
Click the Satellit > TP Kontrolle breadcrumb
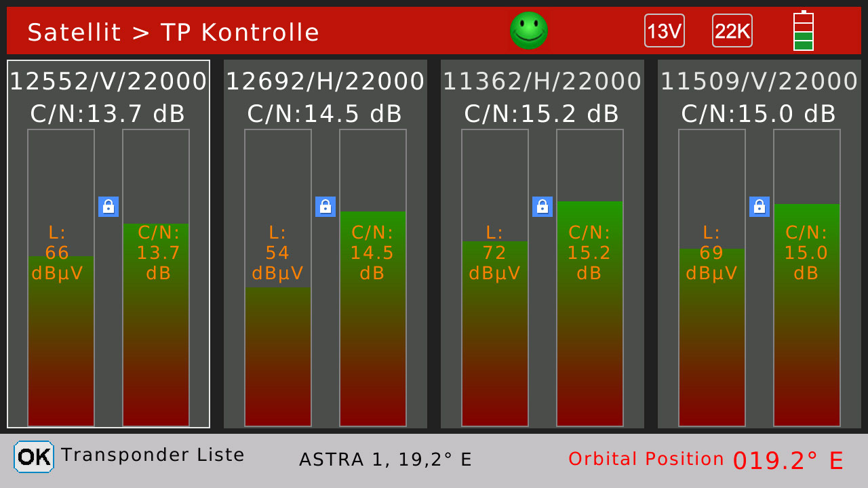pyautogui.click(x=173, y=32)
